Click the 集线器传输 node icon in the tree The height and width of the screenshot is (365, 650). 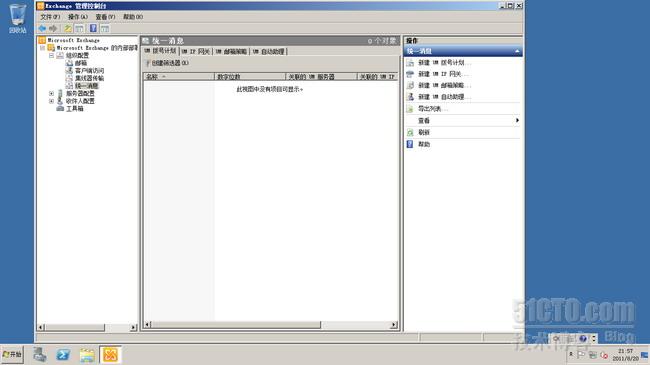[69, 78]
